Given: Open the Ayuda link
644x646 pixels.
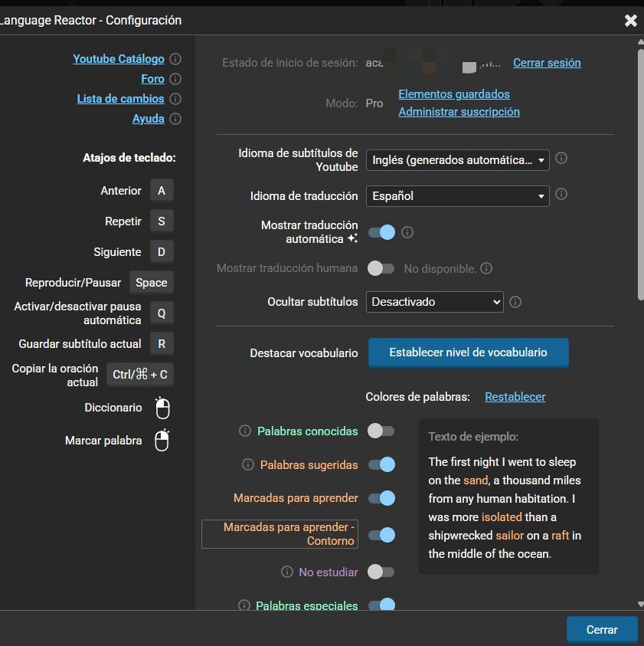Looking at the screenshot, I should tap(149, 119).
